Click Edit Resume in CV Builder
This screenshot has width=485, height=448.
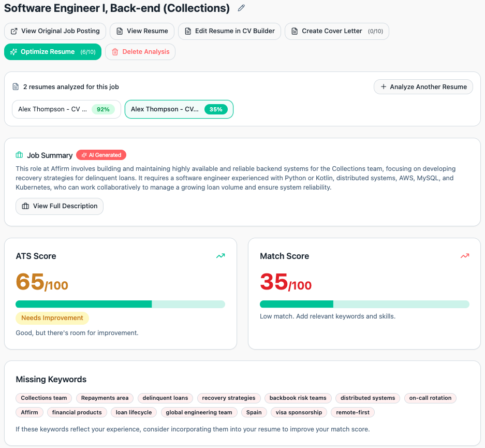pyautogui.click(x=229, y=31)
